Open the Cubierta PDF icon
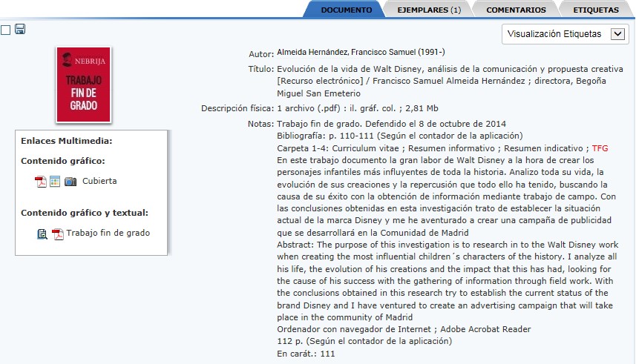636x364 pixels. click(41, 182)
